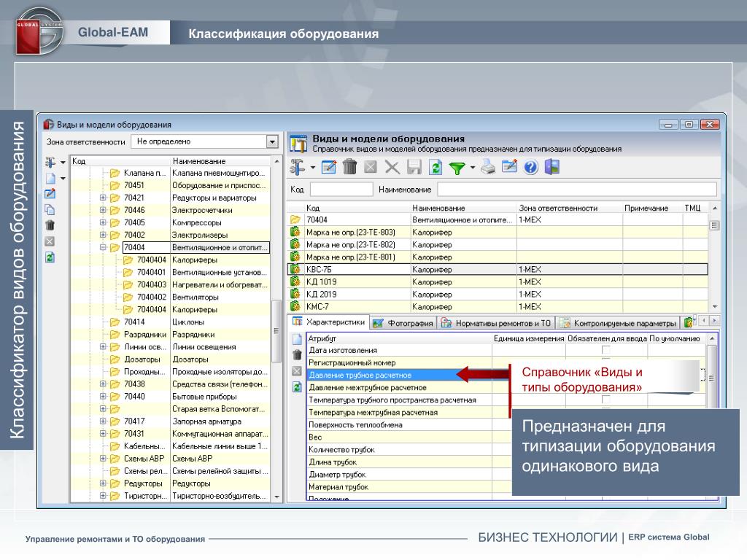The height and width of the screenshot is (560, 747).
Task: Click the note with pencil icon next to printer
Action: [509, 167]
